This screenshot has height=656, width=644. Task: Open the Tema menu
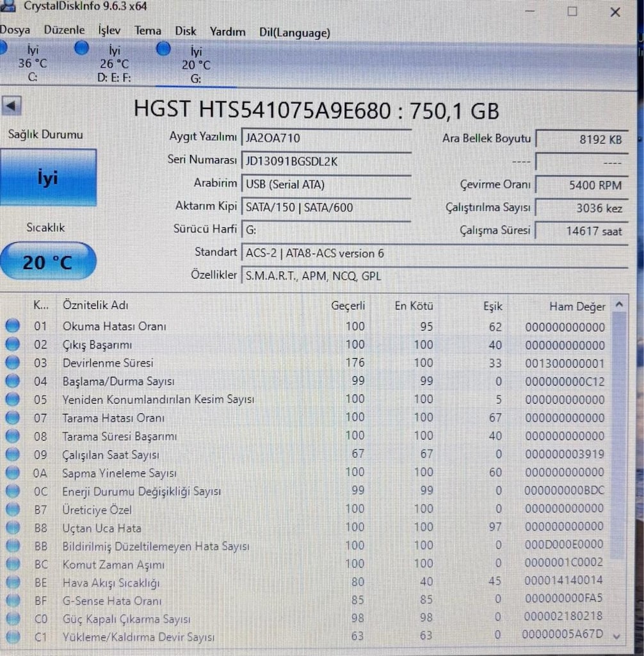pyautogui.click(x=148, y=31)
